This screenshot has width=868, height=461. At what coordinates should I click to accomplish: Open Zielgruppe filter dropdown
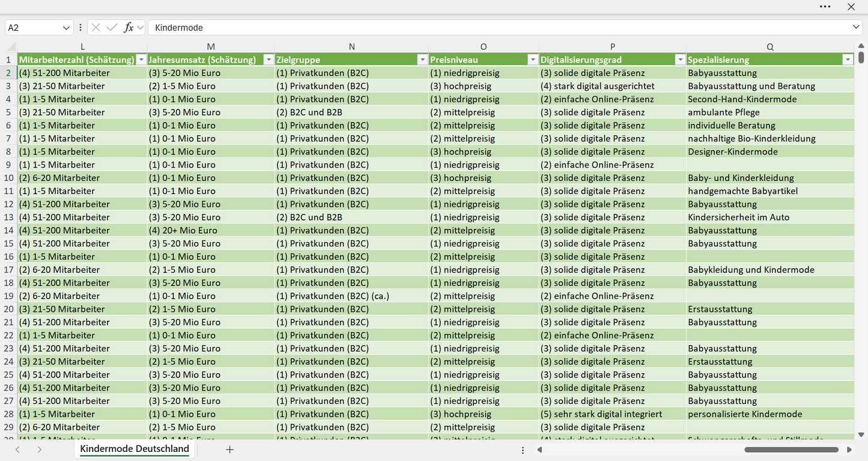click(422, 60)
